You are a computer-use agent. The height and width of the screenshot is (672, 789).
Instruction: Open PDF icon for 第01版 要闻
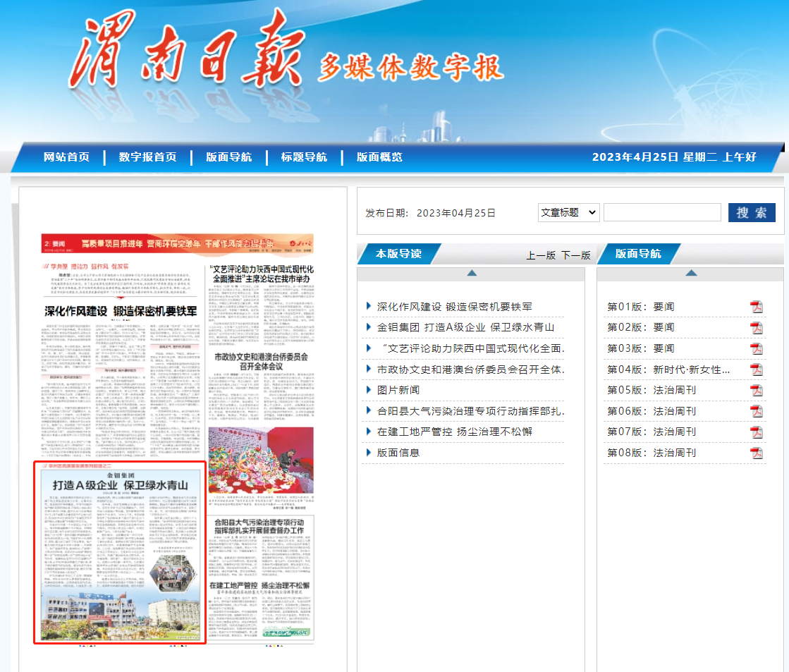756,307
